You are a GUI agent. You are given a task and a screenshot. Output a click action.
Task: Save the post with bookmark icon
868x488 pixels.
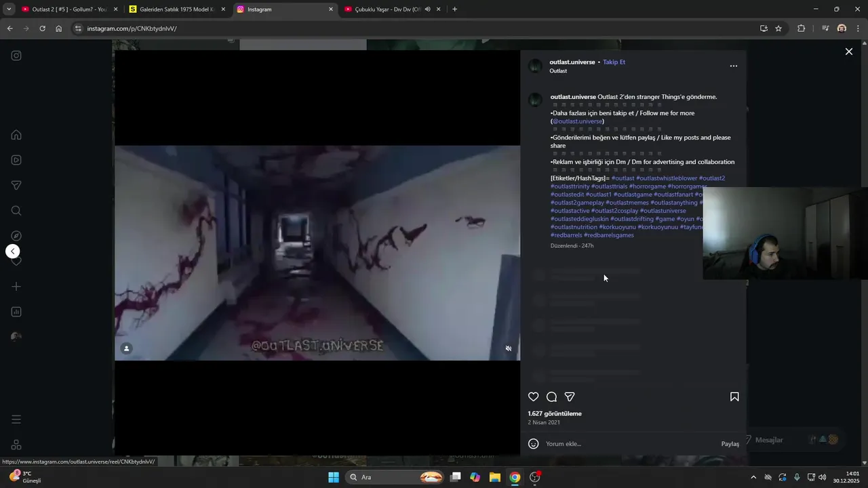click(734, 397)
